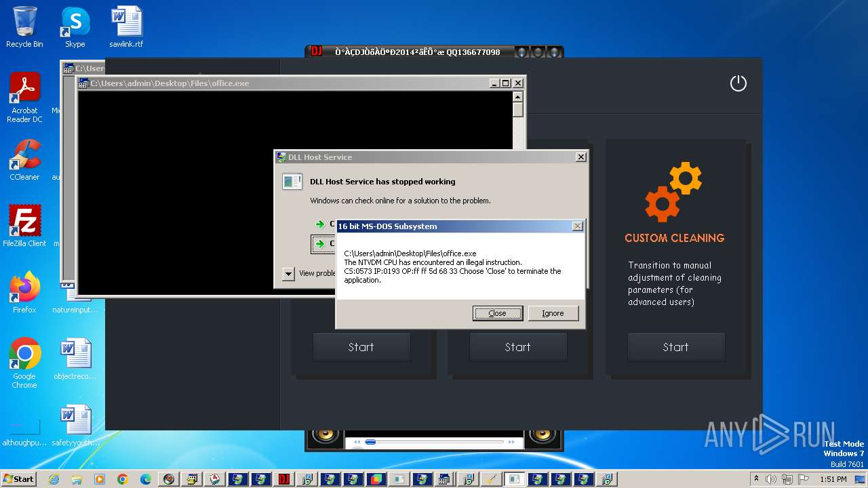Close the 16 bit MS-DOS Subsystem dialog
868x488 pixels.
(x=577, y=226)
